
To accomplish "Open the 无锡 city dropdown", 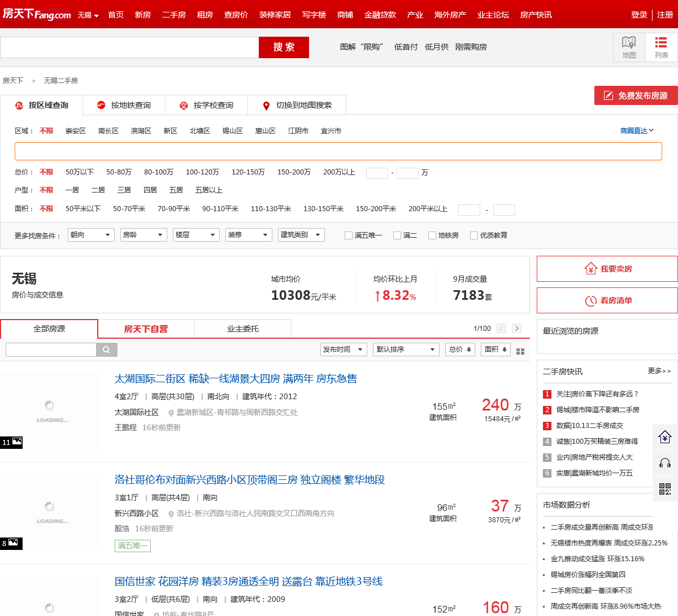I will [88, 15].
